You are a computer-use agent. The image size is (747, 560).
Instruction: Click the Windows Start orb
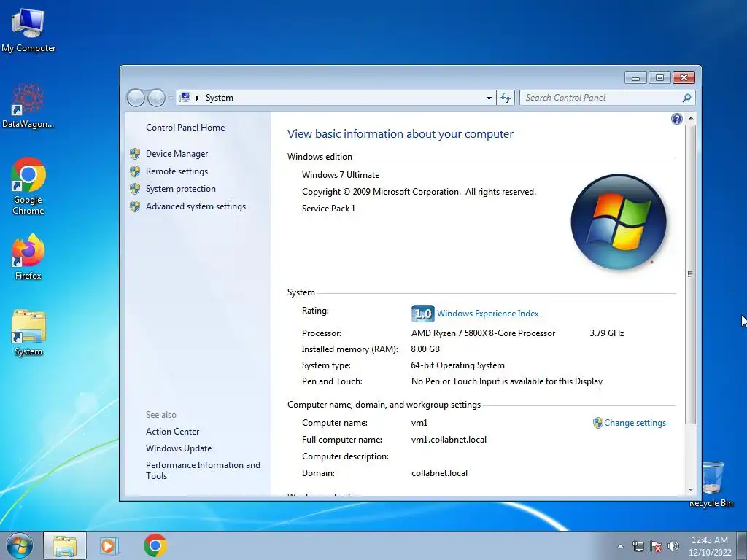[x=20, y=545]
